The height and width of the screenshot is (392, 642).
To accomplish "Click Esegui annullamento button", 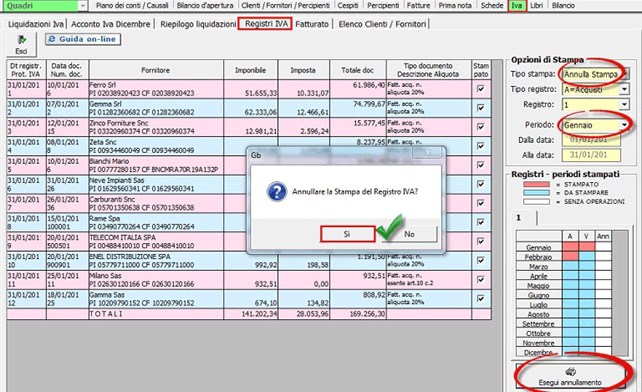I will pos(570,376).
